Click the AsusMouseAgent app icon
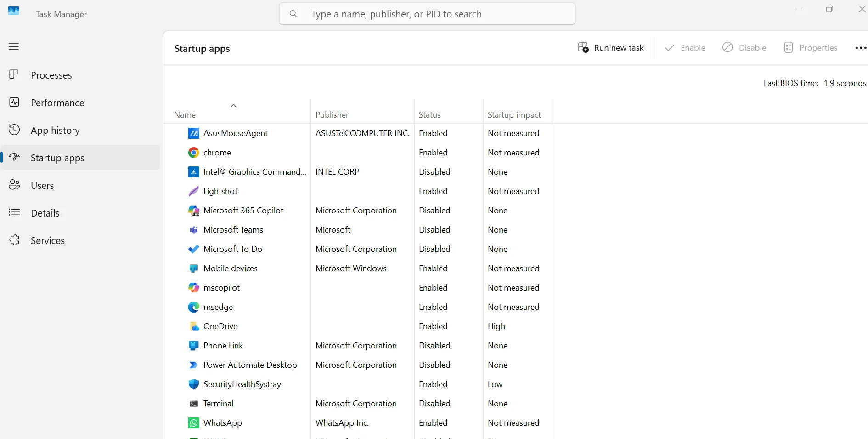This screenshot has height=439, width=868. [x=194, y=133]
